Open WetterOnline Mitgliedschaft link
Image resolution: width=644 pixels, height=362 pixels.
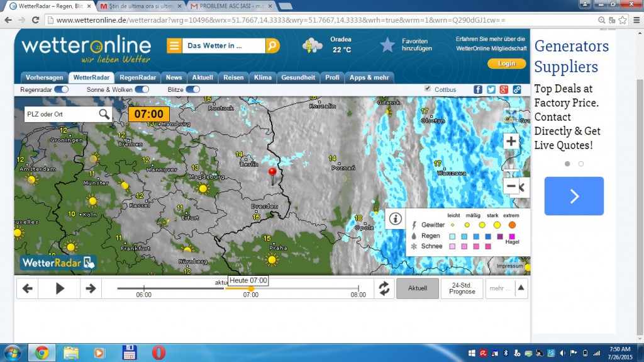tap(491, 48)
